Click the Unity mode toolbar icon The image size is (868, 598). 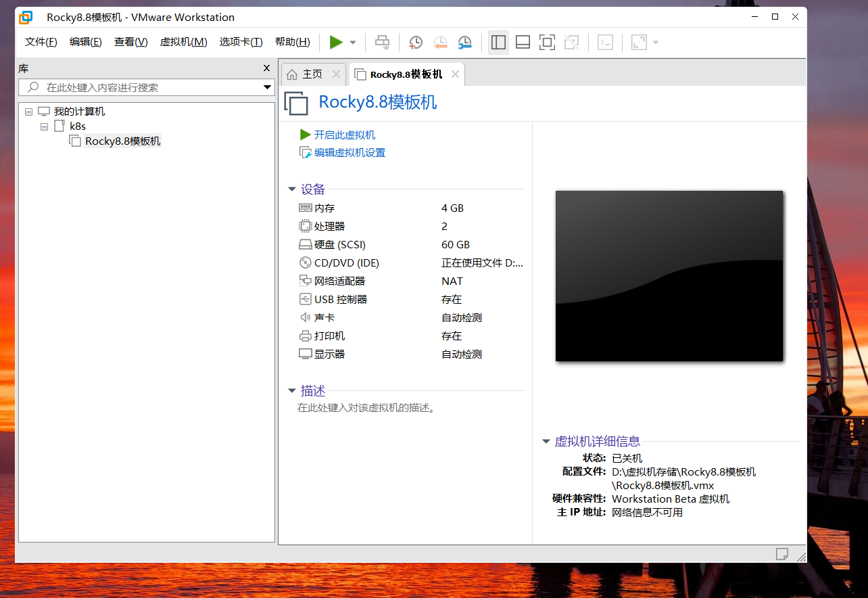[571, 43]
